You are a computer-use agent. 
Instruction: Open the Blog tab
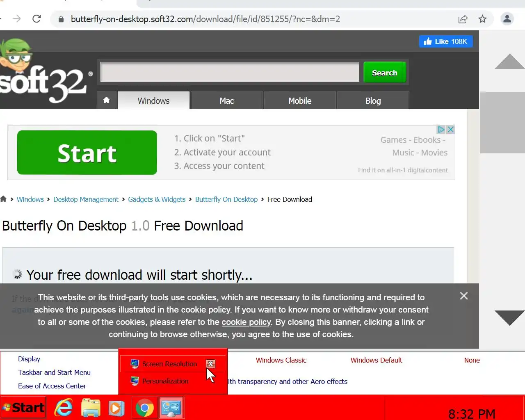point(373,100)
